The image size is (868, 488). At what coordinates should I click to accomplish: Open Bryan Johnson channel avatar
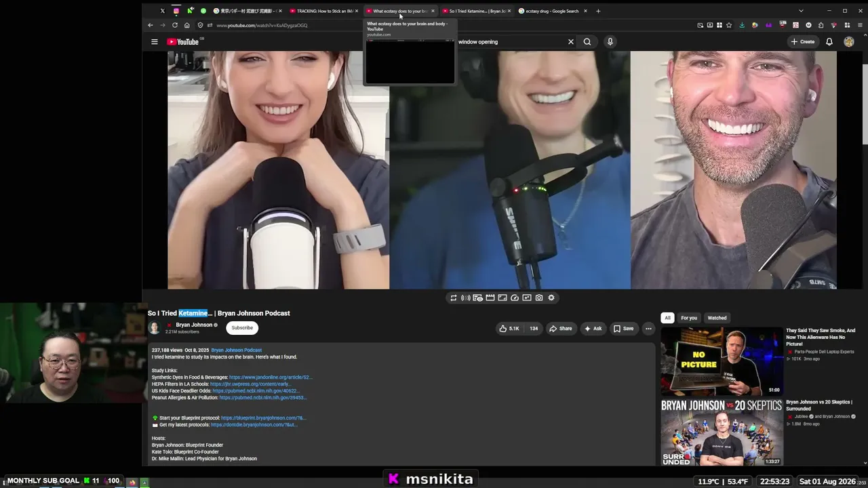pos(155,328)
